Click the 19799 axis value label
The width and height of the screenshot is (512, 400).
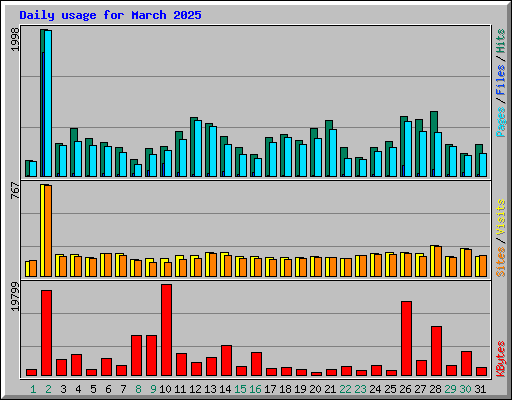tap(15, 297)
